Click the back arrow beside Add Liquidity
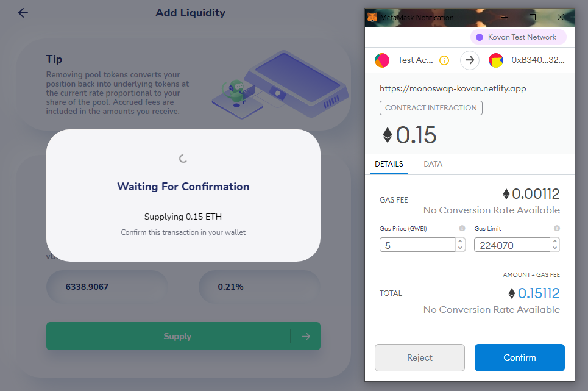The image size is (588, 391). (23, 13)
